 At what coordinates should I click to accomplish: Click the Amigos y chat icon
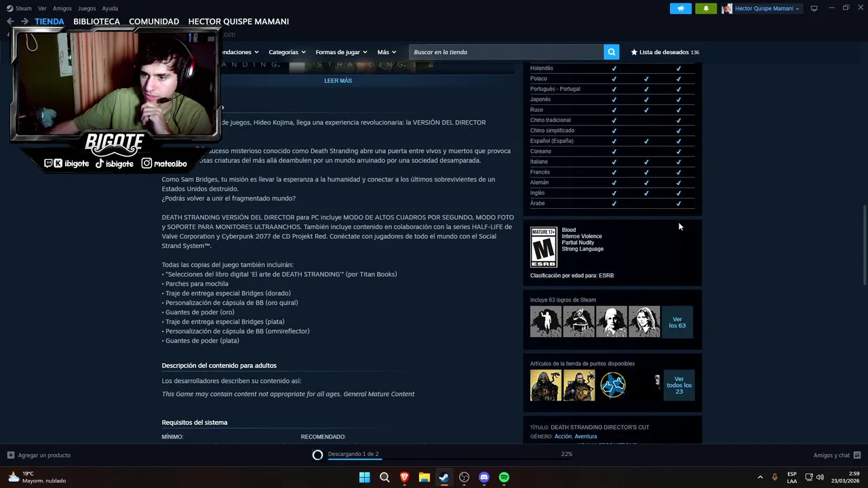857,455
